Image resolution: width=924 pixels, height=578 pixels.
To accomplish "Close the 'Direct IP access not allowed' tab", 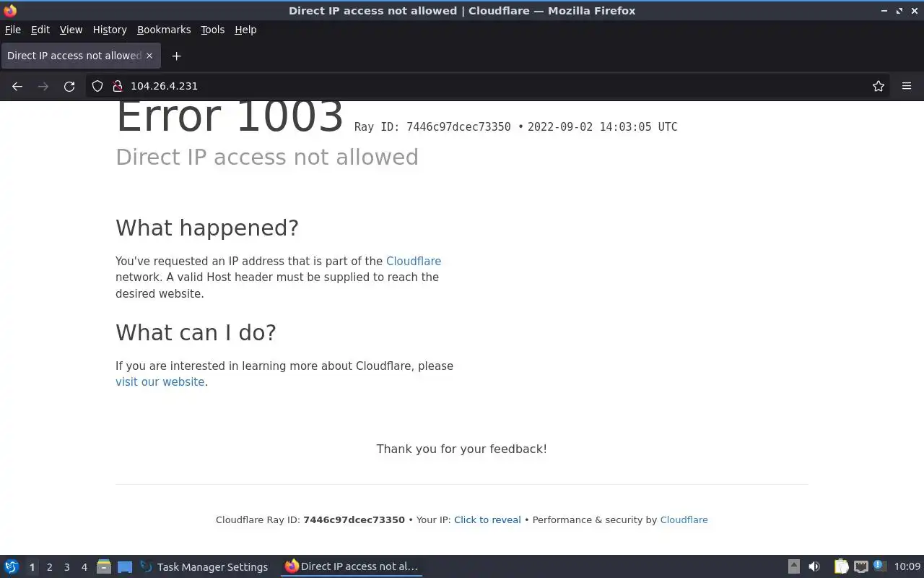I will [x=149, y=56].
